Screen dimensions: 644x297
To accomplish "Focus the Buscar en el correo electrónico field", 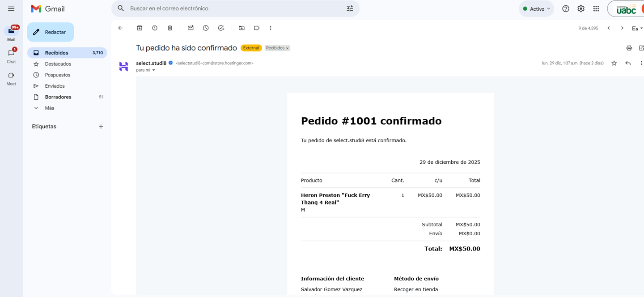I will (x=235, y=8).
